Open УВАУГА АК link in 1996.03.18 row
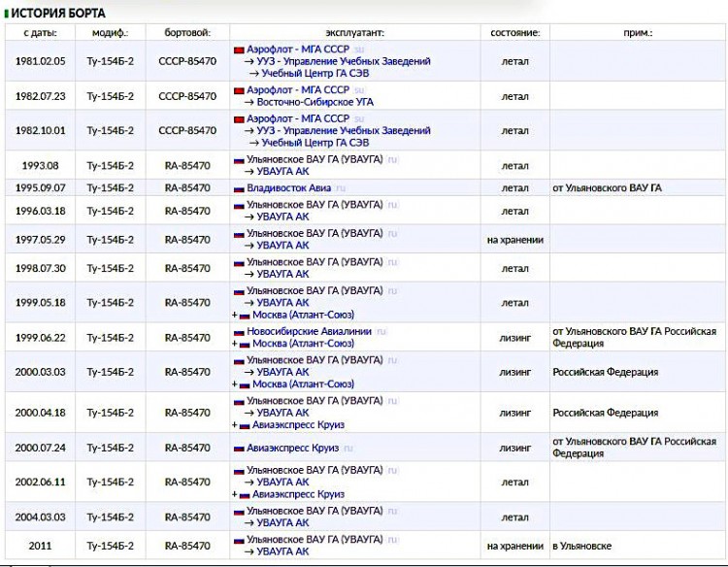Screen dimensions: 728x567 point(282,217)
